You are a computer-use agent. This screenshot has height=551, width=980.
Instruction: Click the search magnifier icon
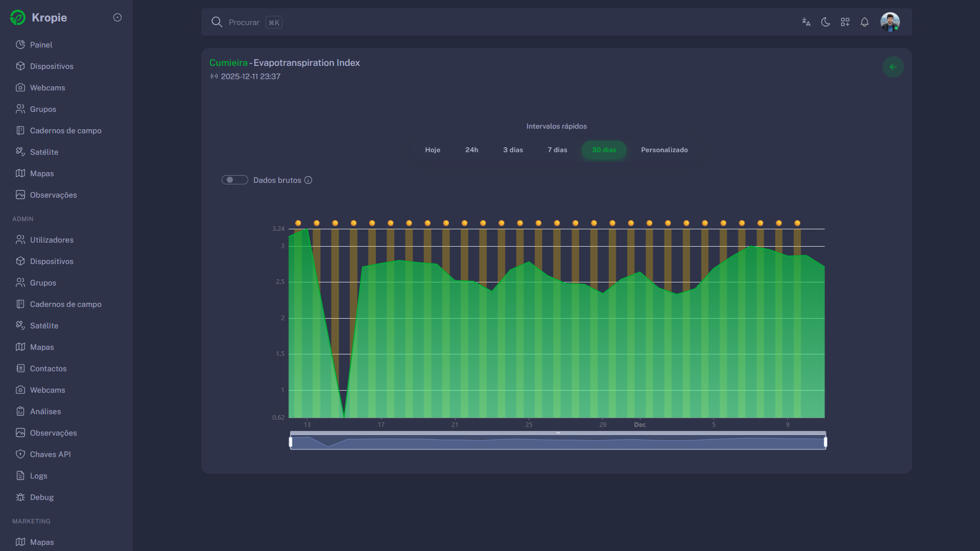click(217, 22)
